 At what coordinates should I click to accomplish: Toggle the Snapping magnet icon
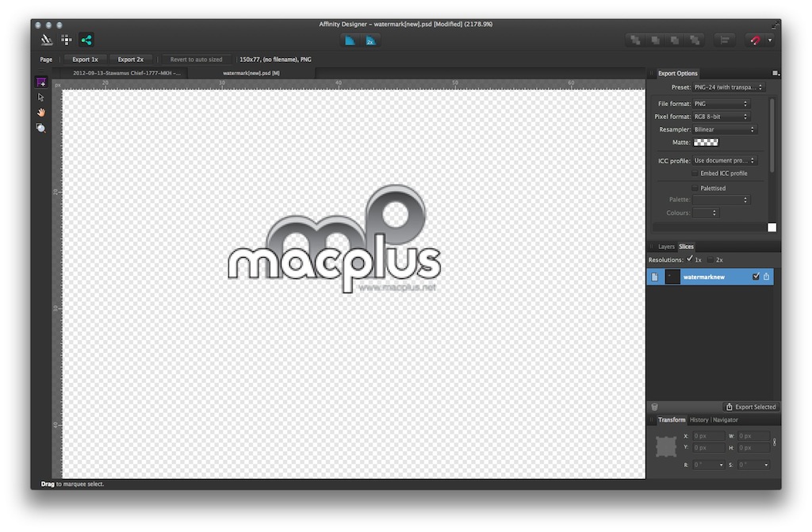(x=755, y=40)
